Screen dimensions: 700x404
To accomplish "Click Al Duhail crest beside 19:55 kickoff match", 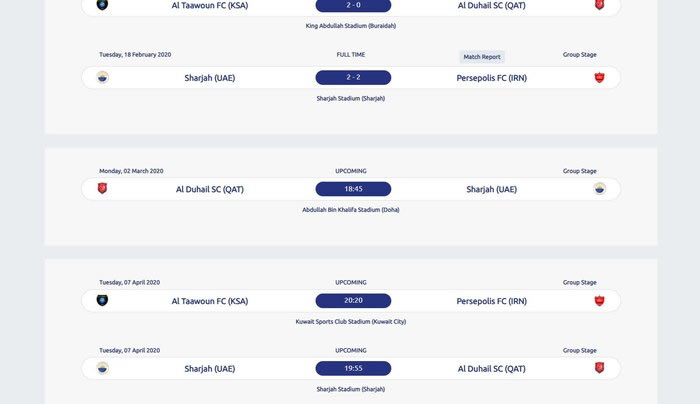I will [x=599, y=368].
